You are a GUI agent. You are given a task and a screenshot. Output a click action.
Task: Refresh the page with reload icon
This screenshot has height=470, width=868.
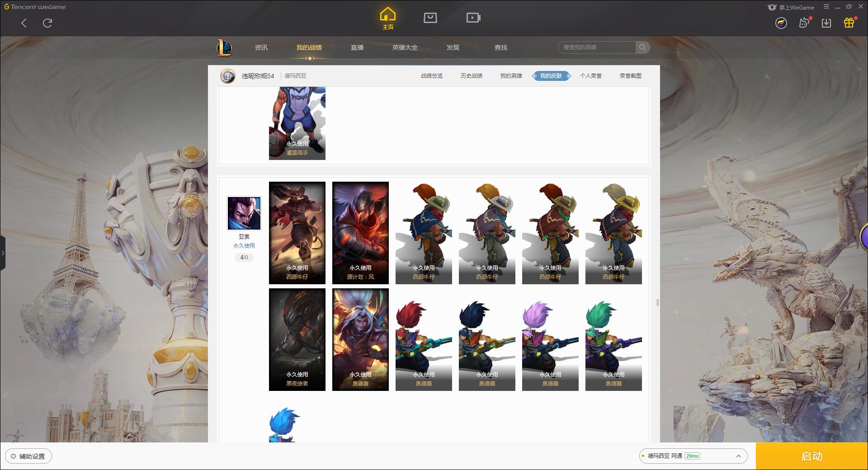point(47,23)
